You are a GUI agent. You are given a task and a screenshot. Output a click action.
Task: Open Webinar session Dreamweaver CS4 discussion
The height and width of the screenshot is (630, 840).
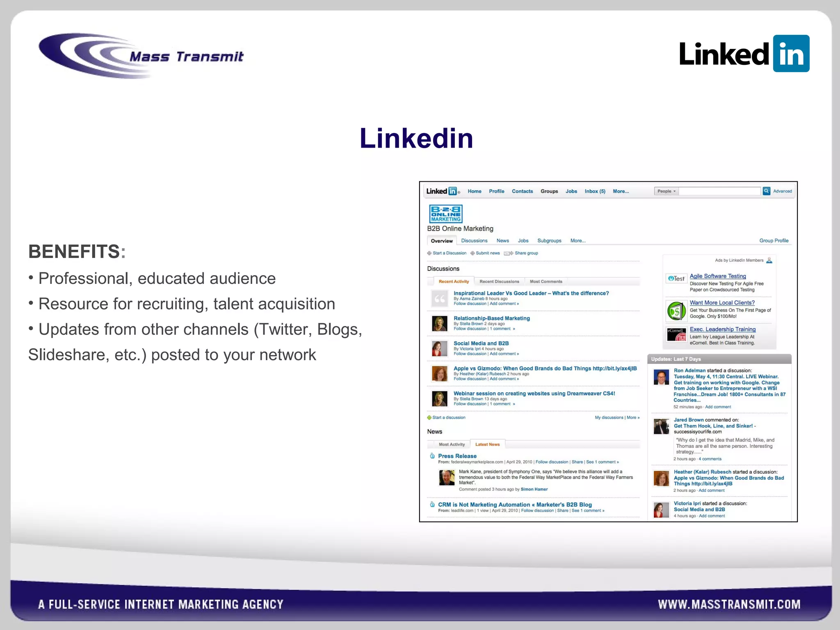click(534, 393)
